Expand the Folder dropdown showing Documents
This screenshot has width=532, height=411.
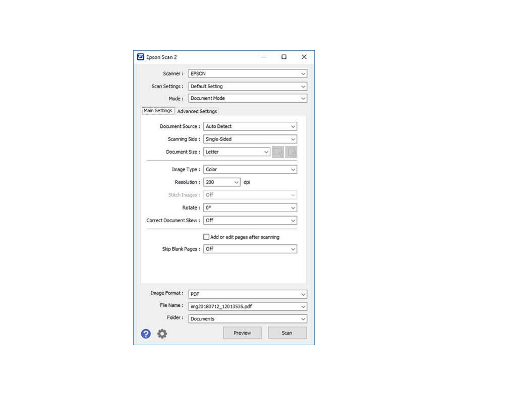click(248, 319)
